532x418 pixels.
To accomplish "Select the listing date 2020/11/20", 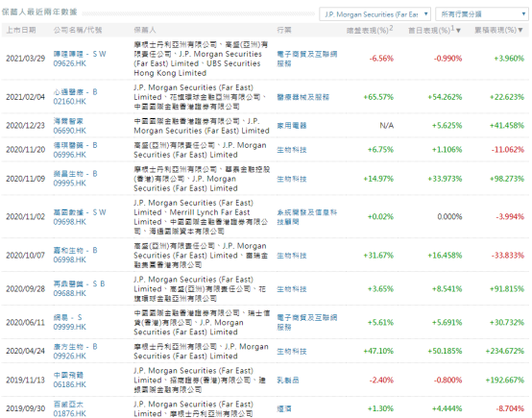I will point(25,150).
